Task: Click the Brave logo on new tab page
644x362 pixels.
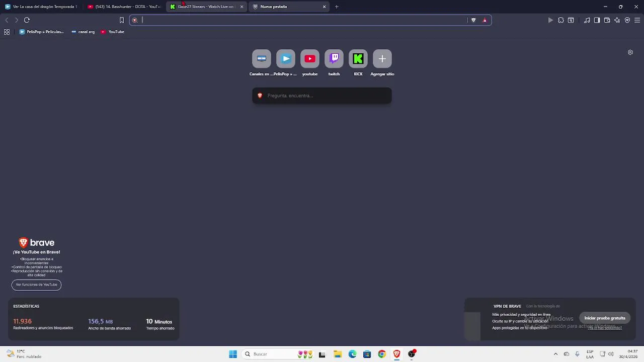Action: coord(36,243)
